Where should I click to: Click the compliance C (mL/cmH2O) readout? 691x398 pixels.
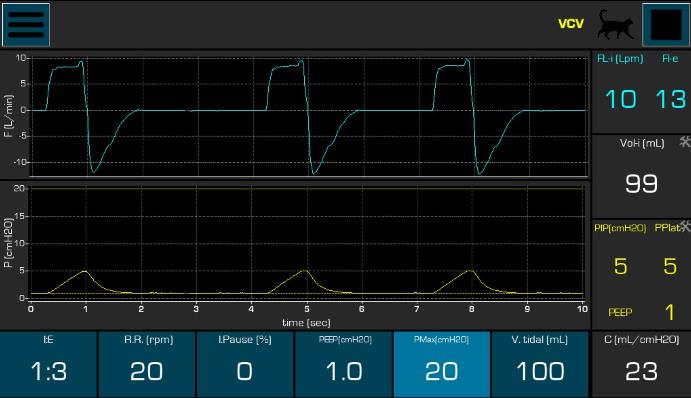coord(641,364)
